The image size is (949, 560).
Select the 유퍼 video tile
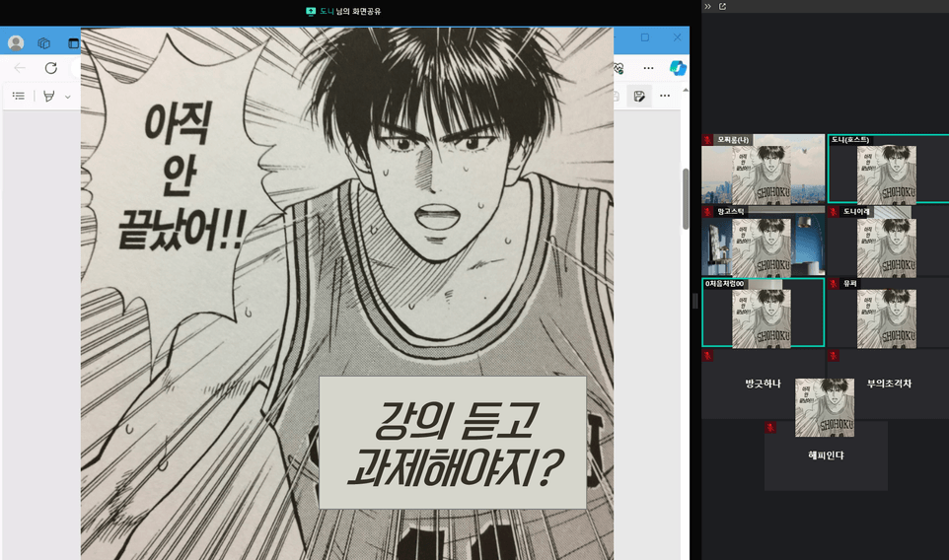coord(888,313)
